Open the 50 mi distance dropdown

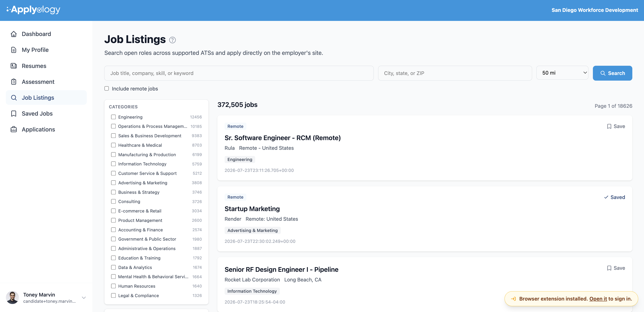coord(562,73)
